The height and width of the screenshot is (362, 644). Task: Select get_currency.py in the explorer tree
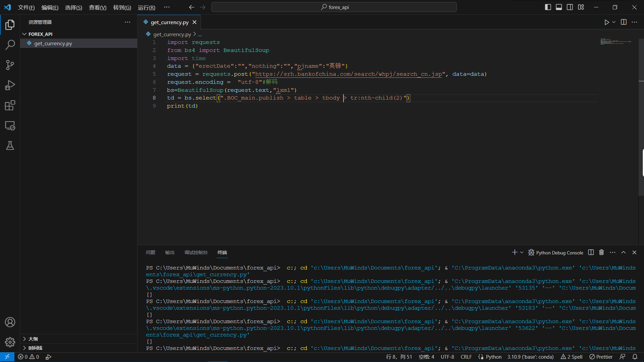(78, 43)
